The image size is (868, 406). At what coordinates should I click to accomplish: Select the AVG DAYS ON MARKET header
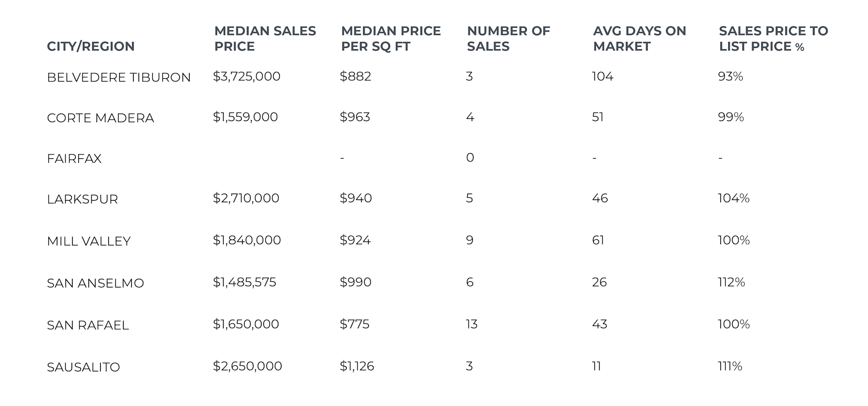pyautogui.click(x=639, y=38)
